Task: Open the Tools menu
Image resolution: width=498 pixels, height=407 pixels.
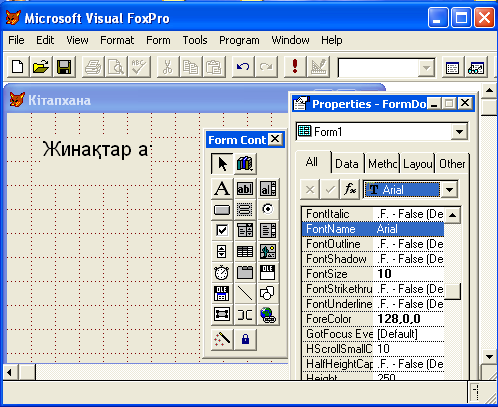Action: point(195,40)
